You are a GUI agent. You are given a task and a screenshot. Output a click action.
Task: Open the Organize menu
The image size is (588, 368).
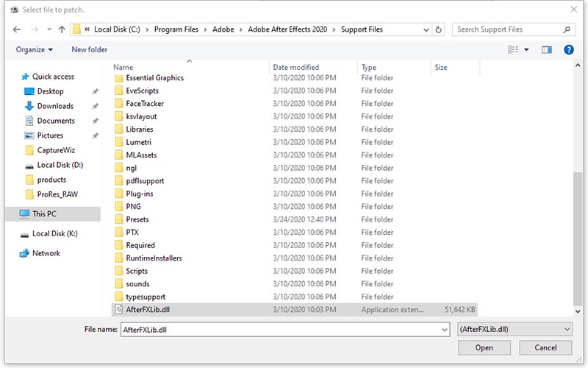34,49
